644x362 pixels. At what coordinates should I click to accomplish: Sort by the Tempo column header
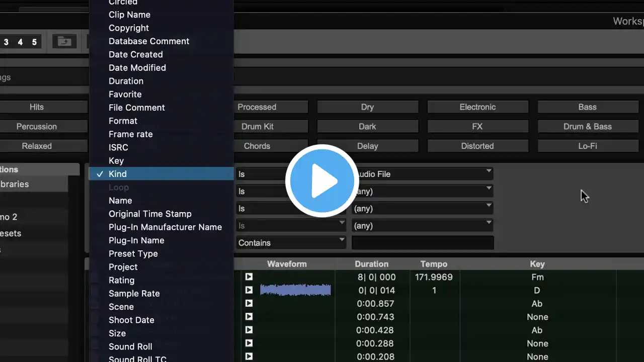point(434,264)
